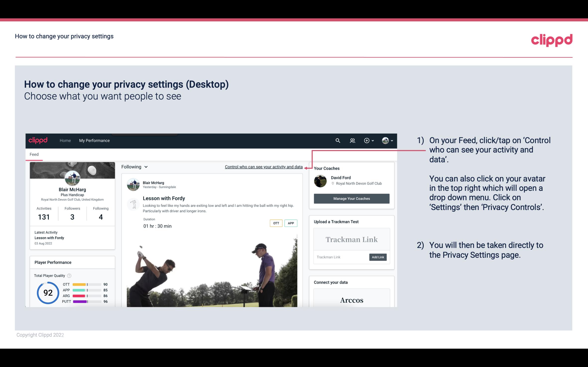Click the Total Player Quality info icon

click(x=69, y=276)
